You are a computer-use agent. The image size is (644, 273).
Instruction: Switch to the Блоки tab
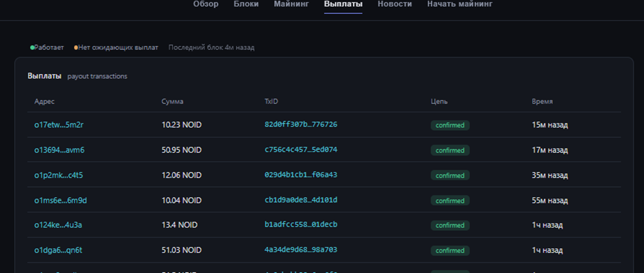246,4
